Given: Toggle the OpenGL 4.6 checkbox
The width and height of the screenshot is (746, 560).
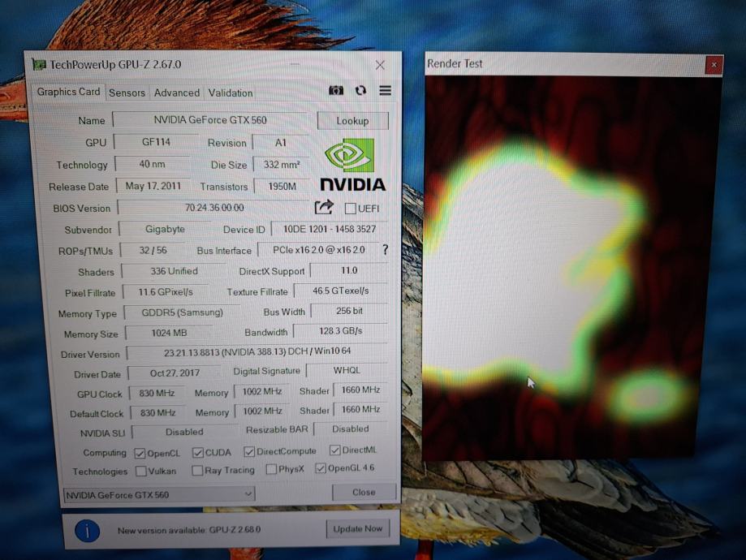Looking at the screenshot, I should 321,468.
